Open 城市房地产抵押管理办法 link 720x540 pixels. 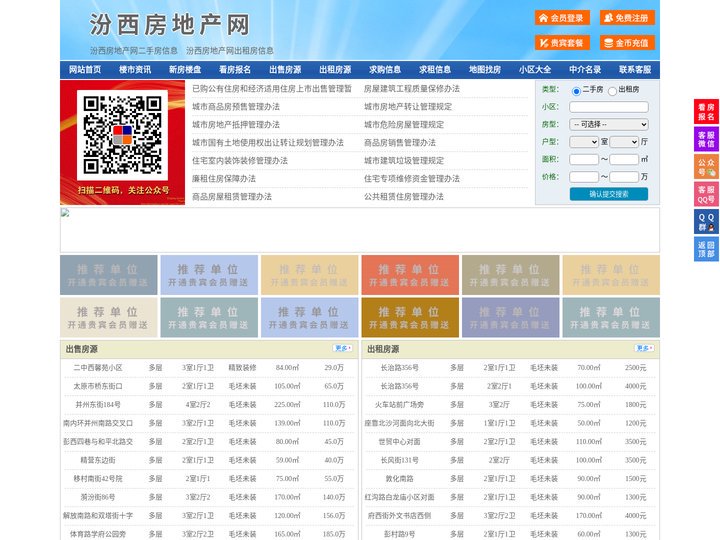(236, 124)
